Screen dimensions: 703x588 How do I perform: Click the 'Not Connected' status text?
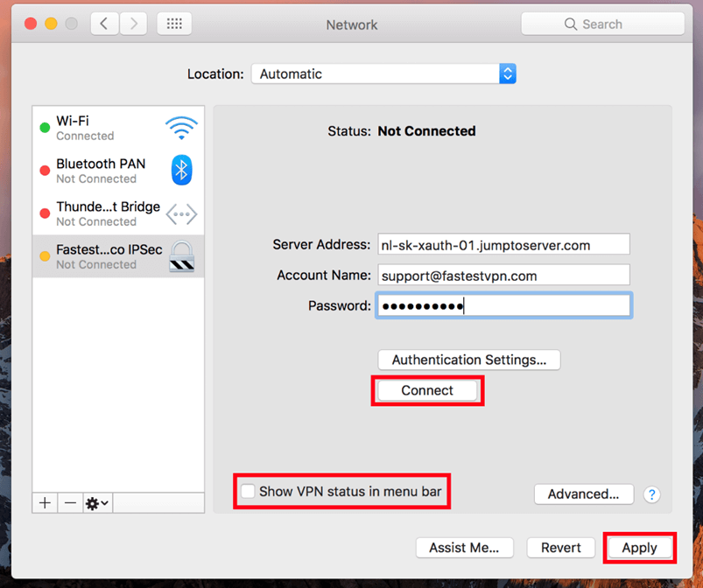[x=426, y=131]
